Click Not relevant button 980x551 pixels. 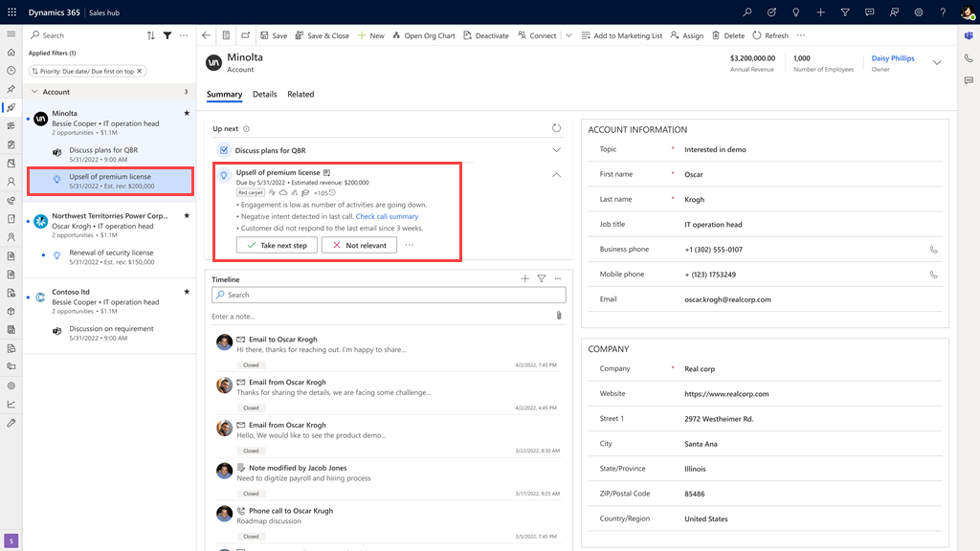point(360,246)
